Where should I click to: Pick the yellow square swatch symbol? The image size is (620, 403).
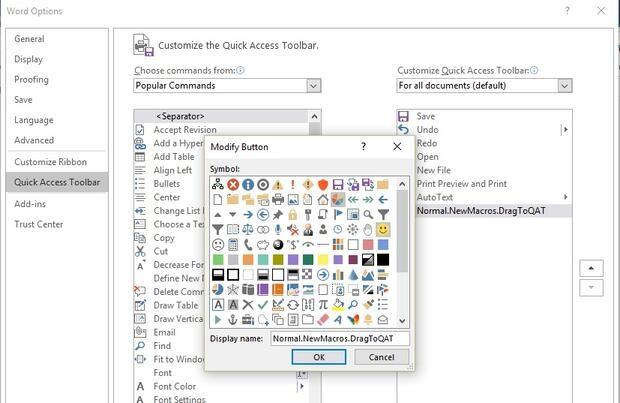pos(323,259)
